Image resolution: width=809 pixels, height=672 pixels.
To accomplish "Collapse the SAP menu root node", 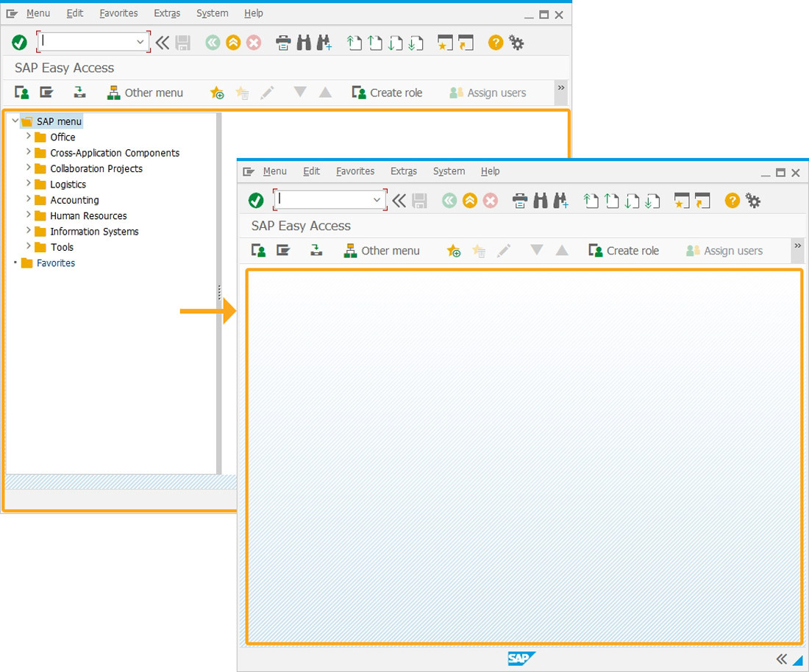I will click(x=15, y=121).
